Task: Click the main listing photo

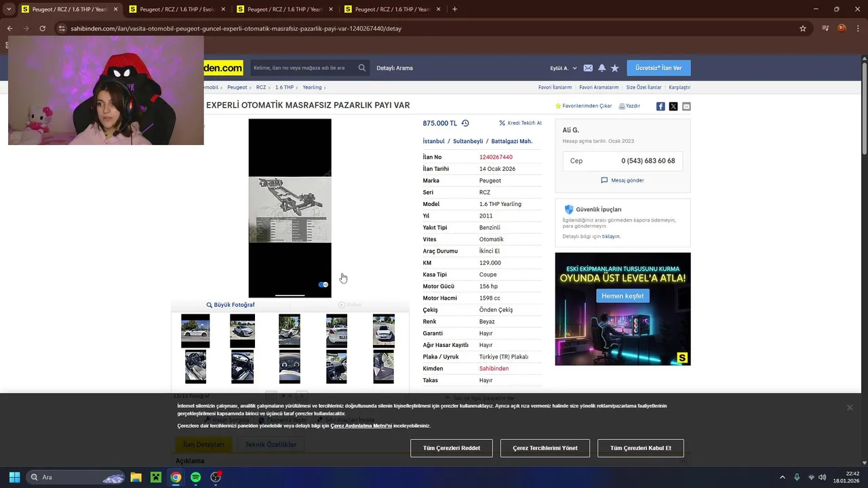Action: click(290, 208)
